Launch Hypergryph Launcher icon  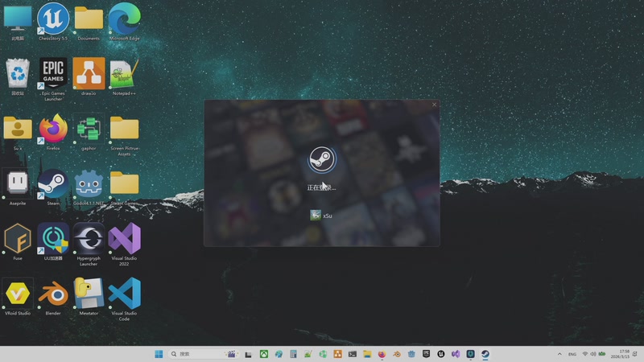tap(89, 245)
